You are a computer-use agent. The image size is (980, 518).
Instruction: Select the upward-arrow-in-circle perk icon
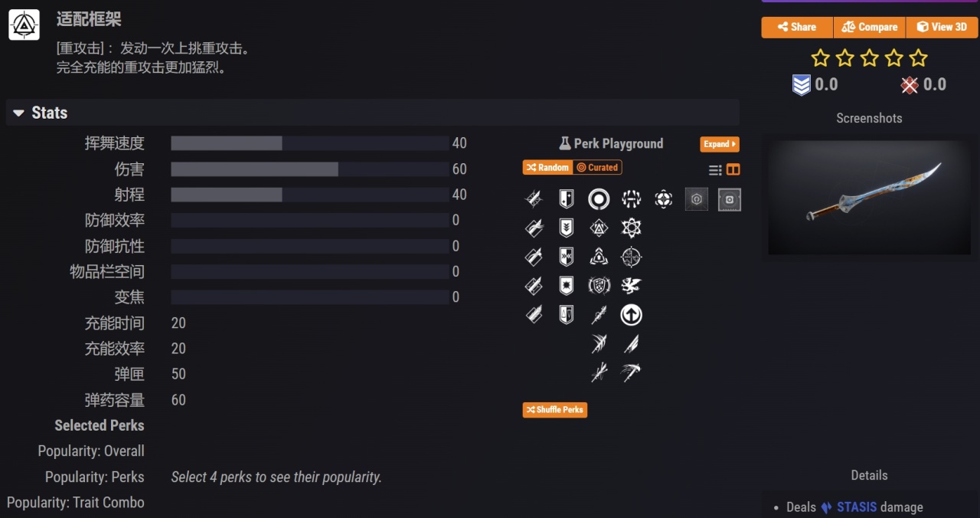[631, 315]
